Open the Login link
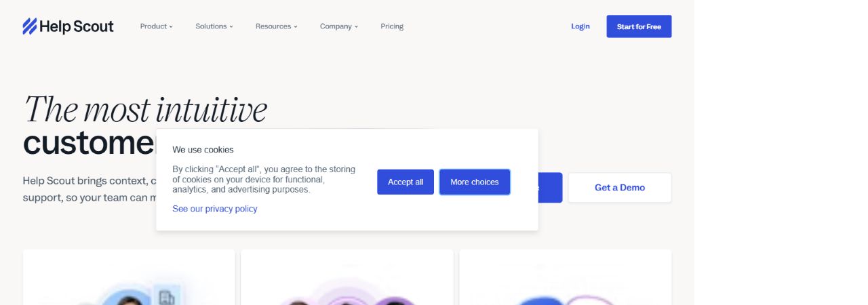 tap(580, 26)
